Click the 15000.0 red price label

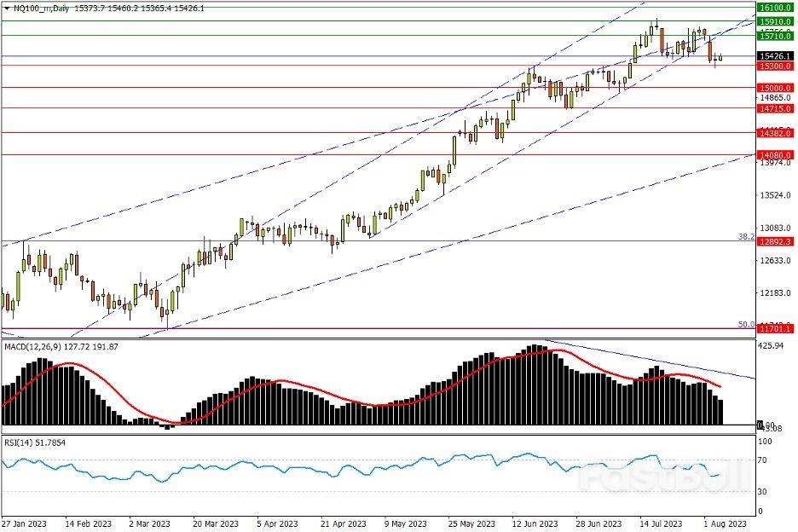tap(776, 88)
